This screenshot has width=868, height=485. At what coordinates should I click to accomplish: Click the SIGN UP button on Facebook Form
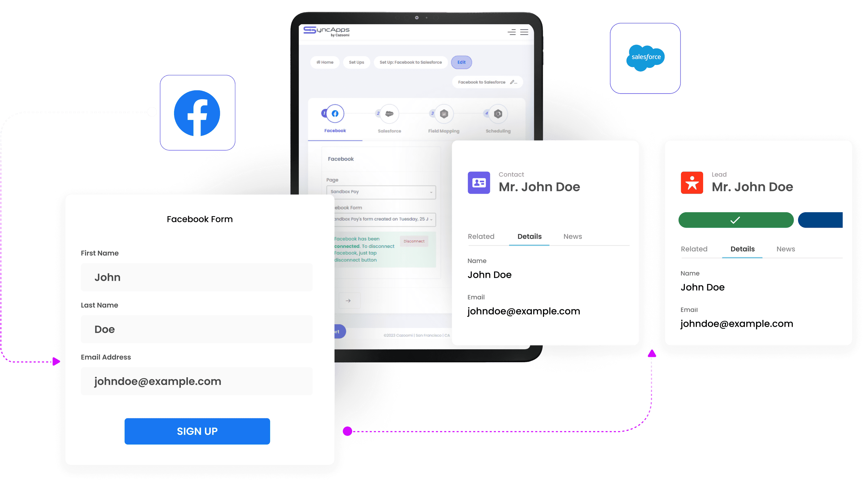(x=197, y=431)
